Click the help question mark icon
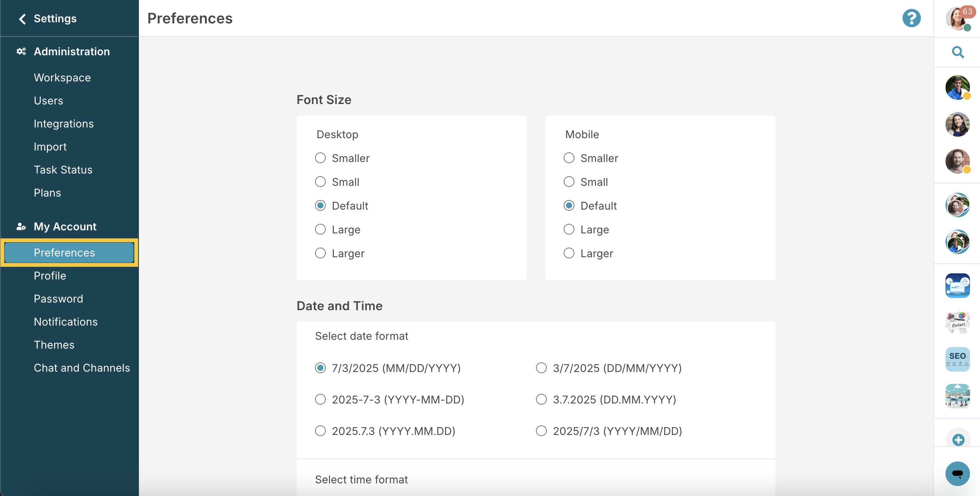 tap(911, 18)
